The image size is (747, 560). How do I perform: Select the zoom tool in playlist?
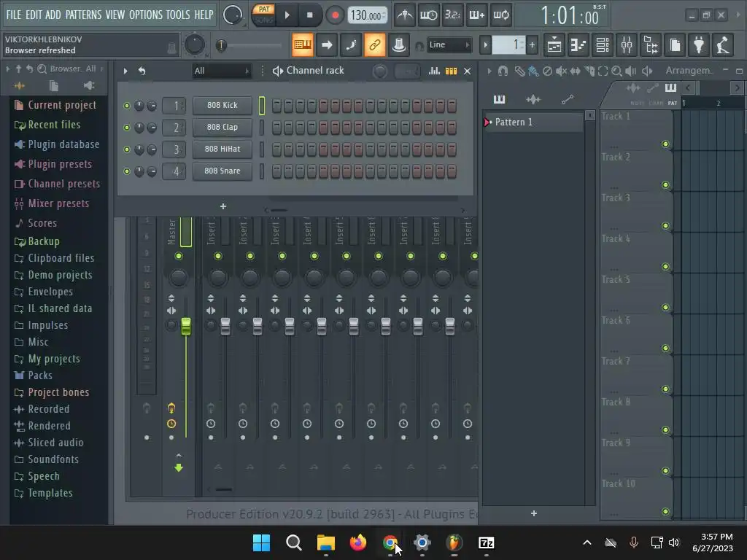click(616, 71)
